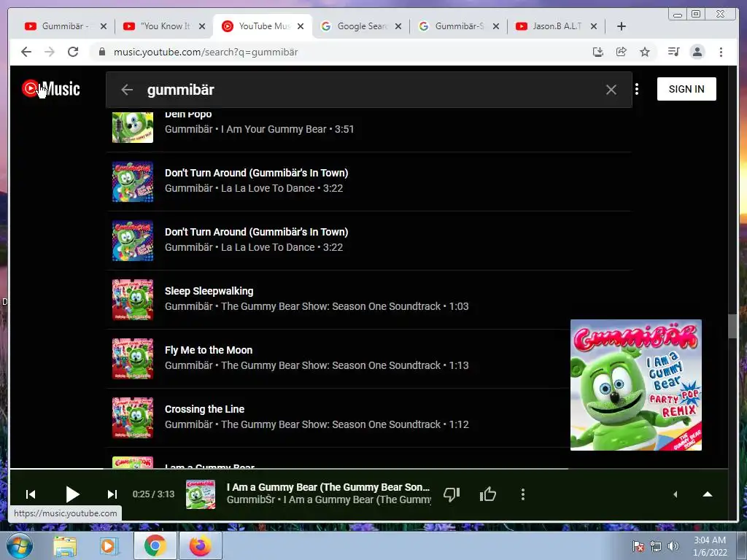This screenshot has height=560, width=747.
Task: Click the SIGN IN button
Action: pos(686,89)
